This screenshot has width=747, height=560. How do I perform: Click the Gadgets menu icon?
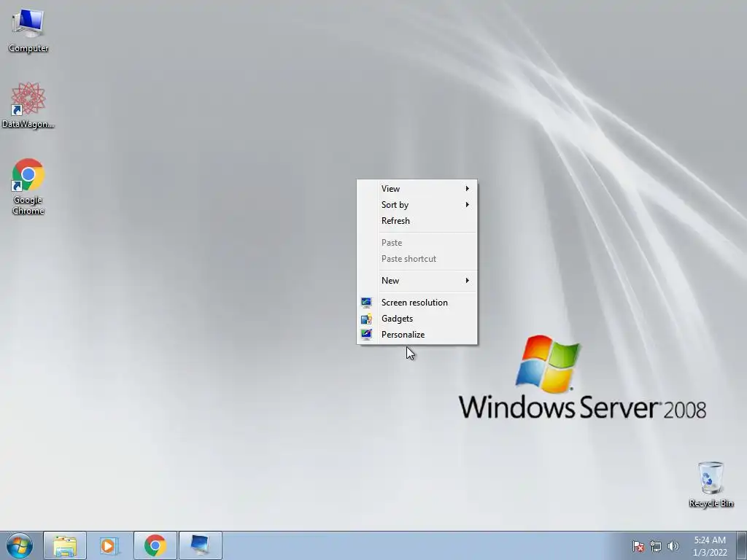366,319
